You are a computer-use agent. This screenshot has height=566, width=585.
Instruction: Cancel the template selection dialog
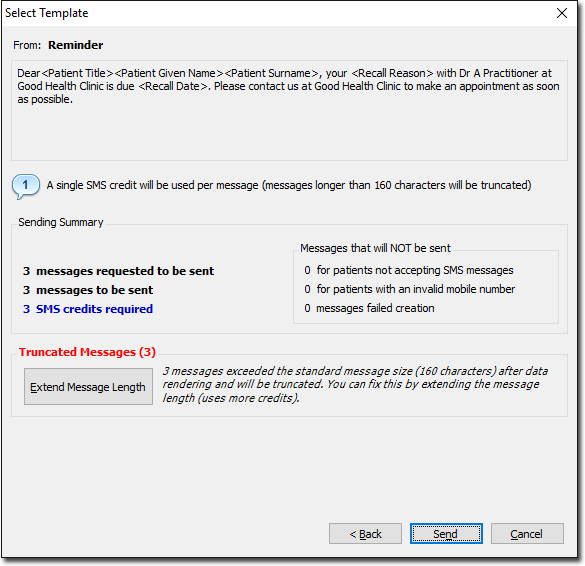click(527, 534)
